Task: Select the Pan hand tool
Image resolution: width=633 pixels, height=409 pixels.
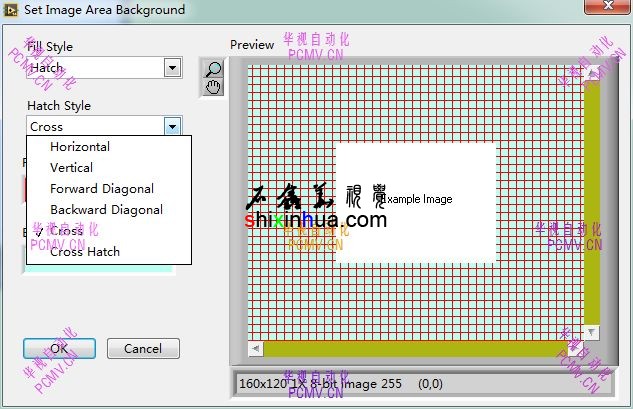Action: pyautogui.click(x=213, y=87)
